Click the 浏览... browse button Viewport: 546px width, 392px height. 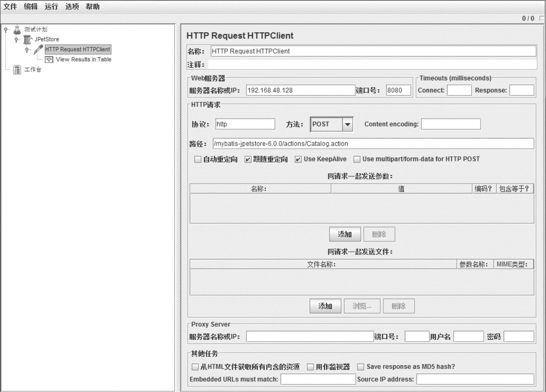[x=362, y=306]
